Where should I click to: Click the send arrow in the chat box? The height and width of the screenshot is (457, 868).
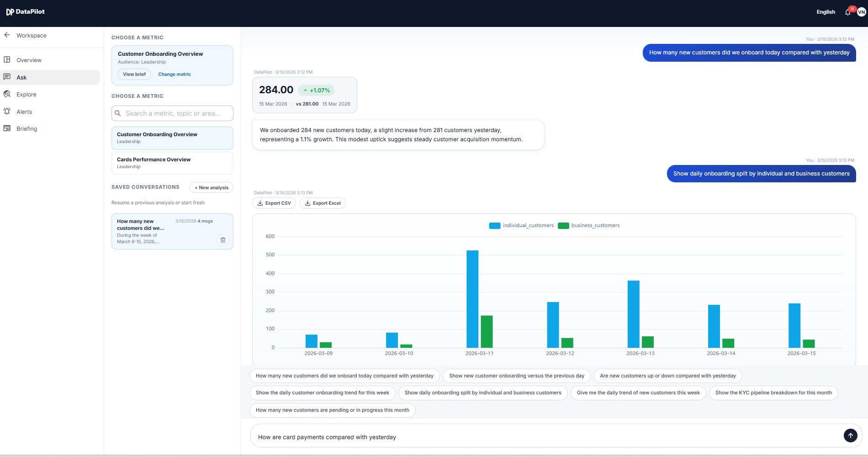[x=850, y=436]
